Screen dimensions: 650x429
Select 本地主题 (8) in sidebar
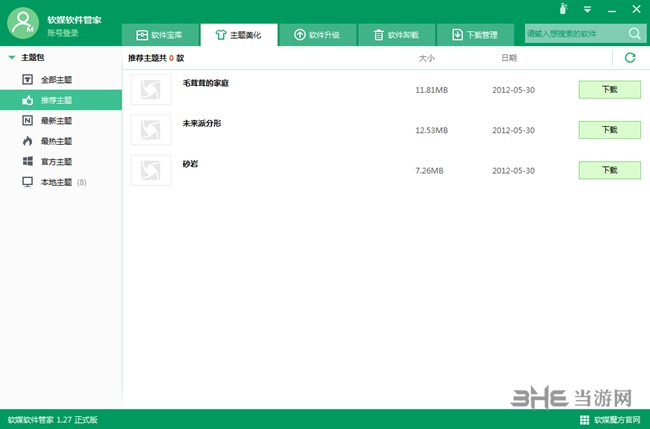point(61,182)
